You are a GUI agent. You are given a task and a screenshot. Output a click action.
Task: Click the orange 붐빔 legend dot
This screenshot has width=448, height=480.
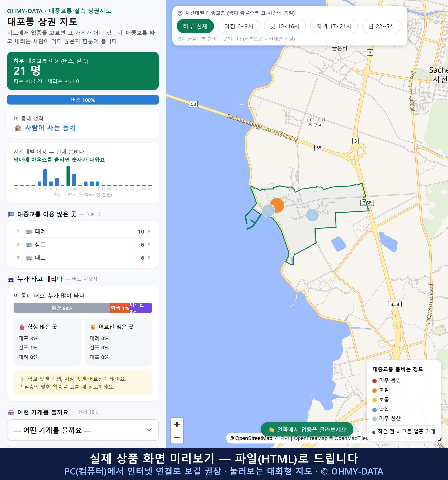tap(374, 390)
